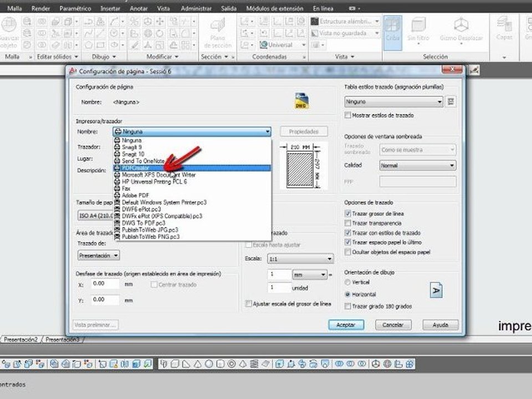The image size is (532, 399).
Task: Open Estructura alámbrica visual style dropdown
Action: coord(377,22)
